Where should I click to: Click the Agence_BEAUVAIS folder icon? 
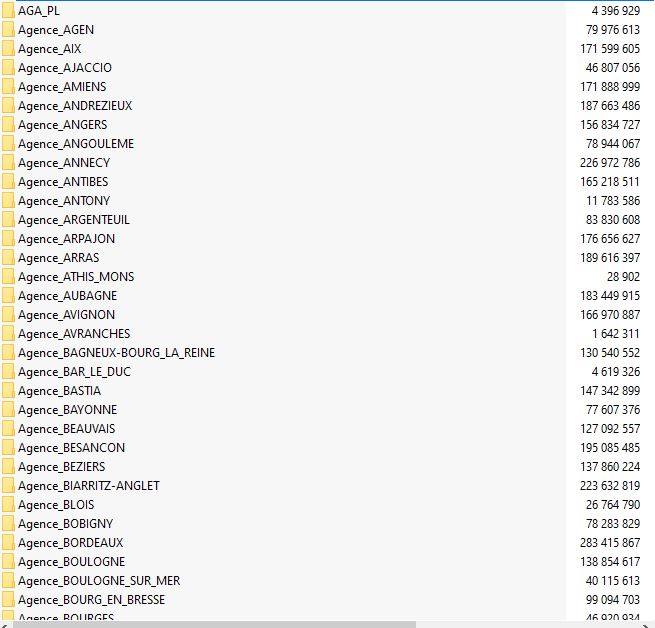pos(8,429)
